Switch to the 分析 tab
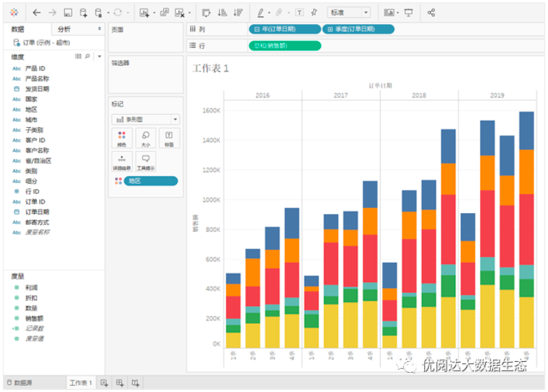This screenshot has height=392, width=548. tap(64, 29)
